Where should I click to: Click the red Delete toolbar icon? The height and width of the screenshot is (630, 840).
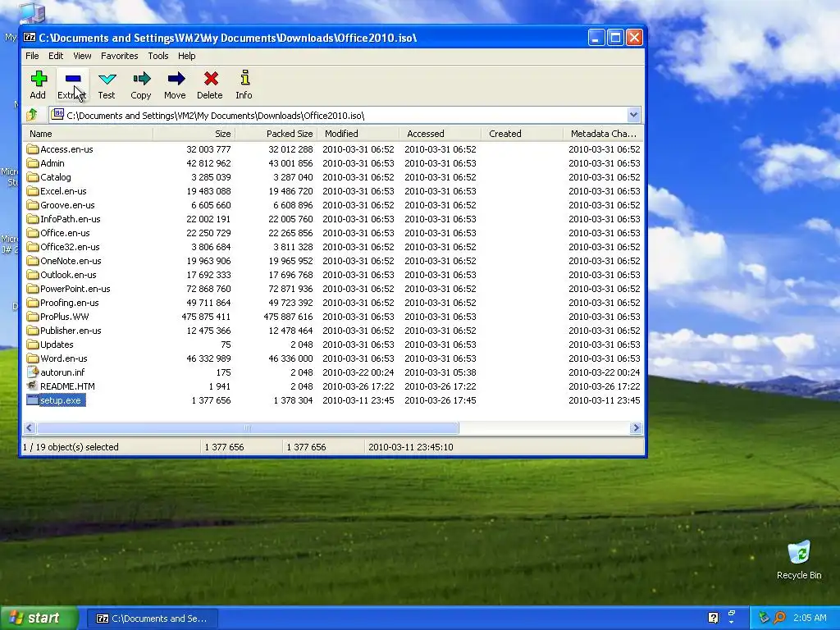pyautogui.click(x=210, y=80)
